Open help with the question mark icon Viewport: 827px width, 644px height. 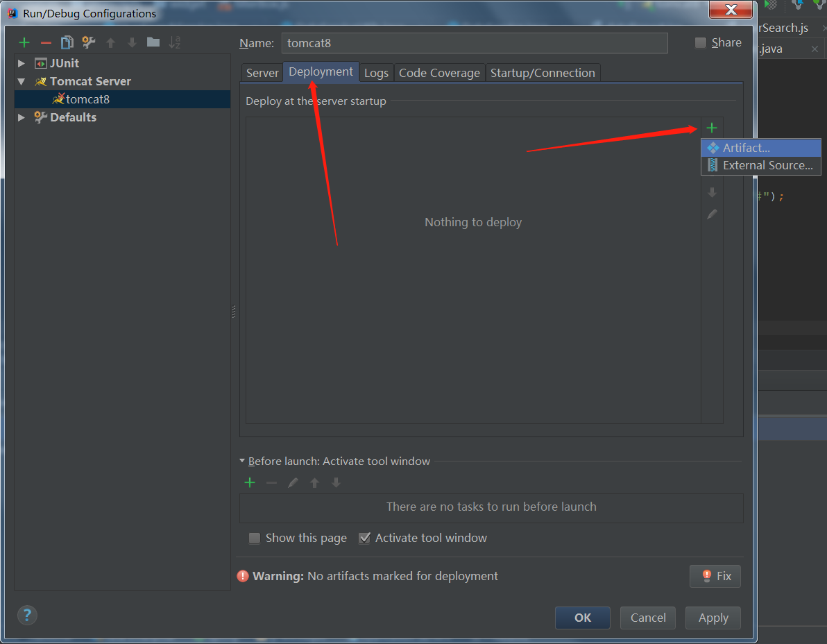pos(28,615)
